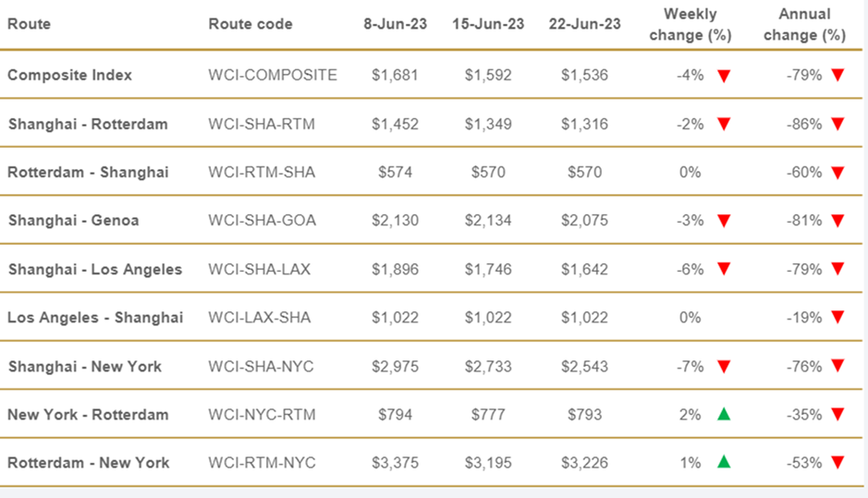Click red annual change arrow for Shanghai - Genoa
The width and height of the screenshot is (868, 498).
(837, 221)
